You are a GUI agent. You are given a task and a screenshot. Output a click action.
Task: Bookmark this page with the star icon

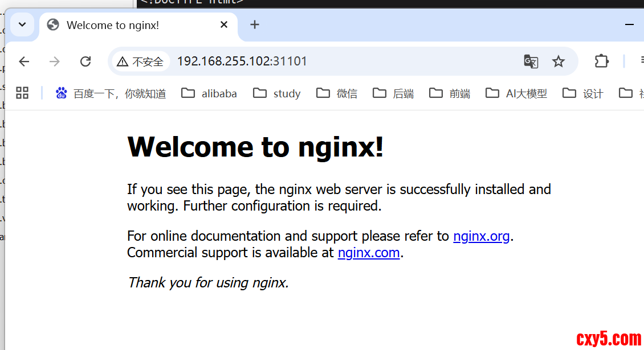(x=559, y=61)
